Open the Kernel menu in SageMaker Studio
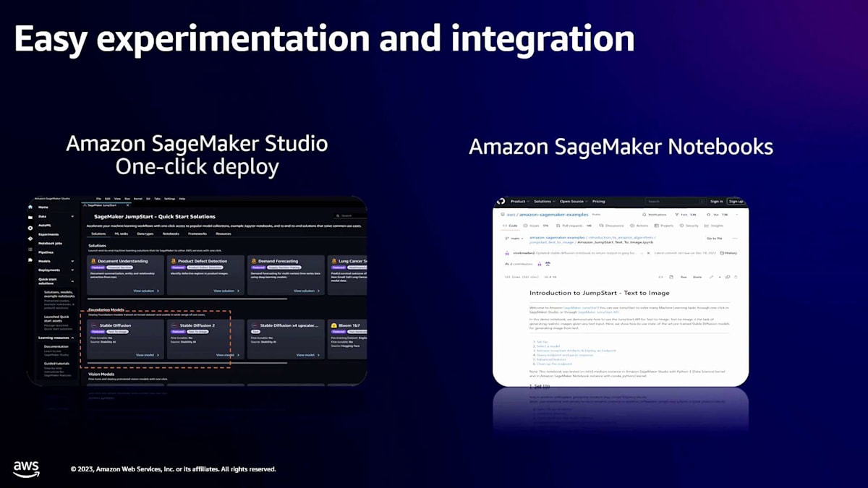The image size is (868, 488). tap(137, 199)
